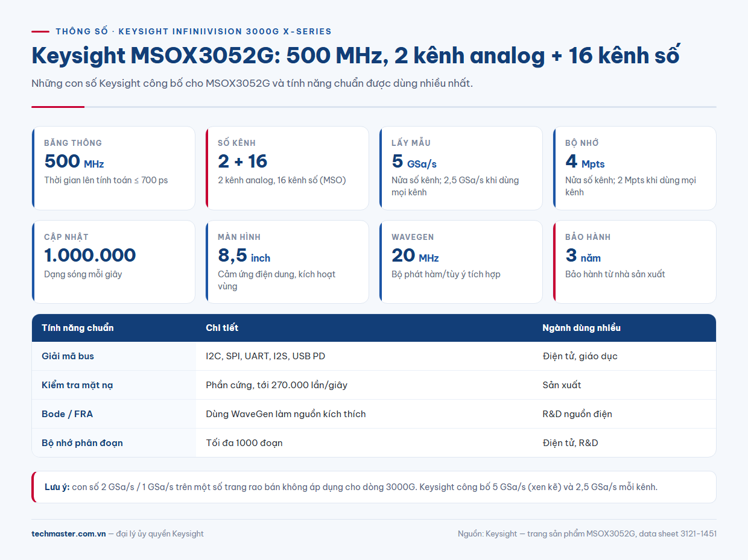This screenshot has height=560, width=748.
Task: Select the BẢO HÀNH card label
Action: 588,237
